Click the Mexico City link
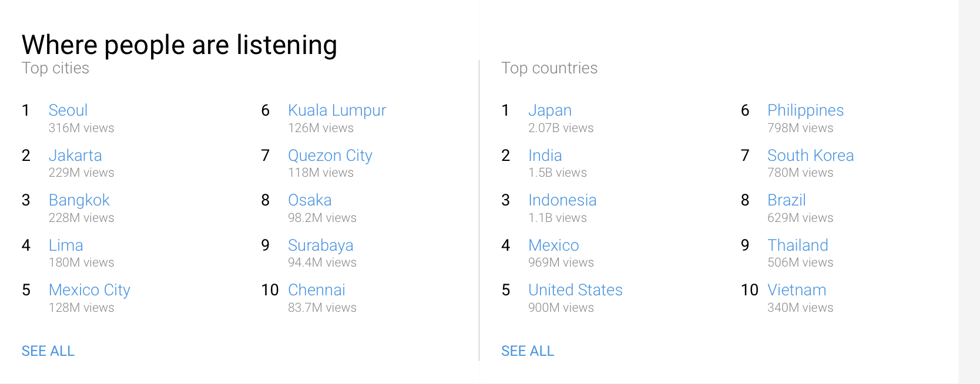 (89, 290)
